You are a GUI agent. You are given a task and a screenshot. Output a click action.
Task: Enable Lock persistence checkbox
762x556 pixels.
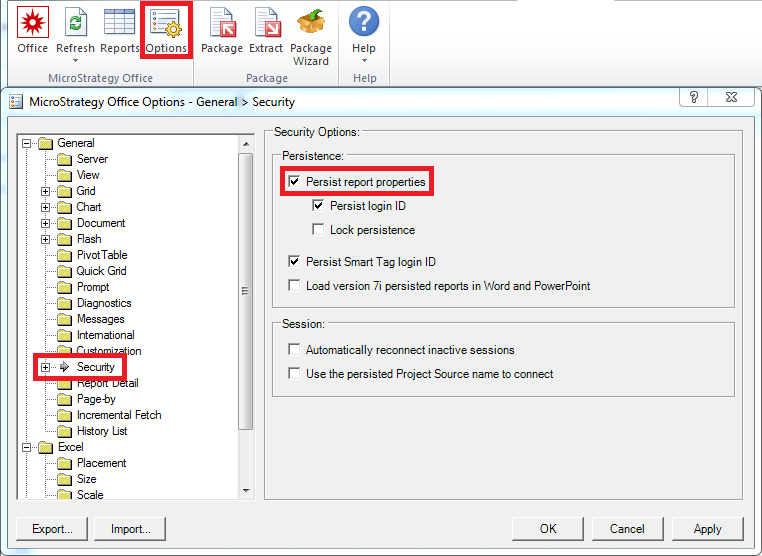click(x=318, y=229)
